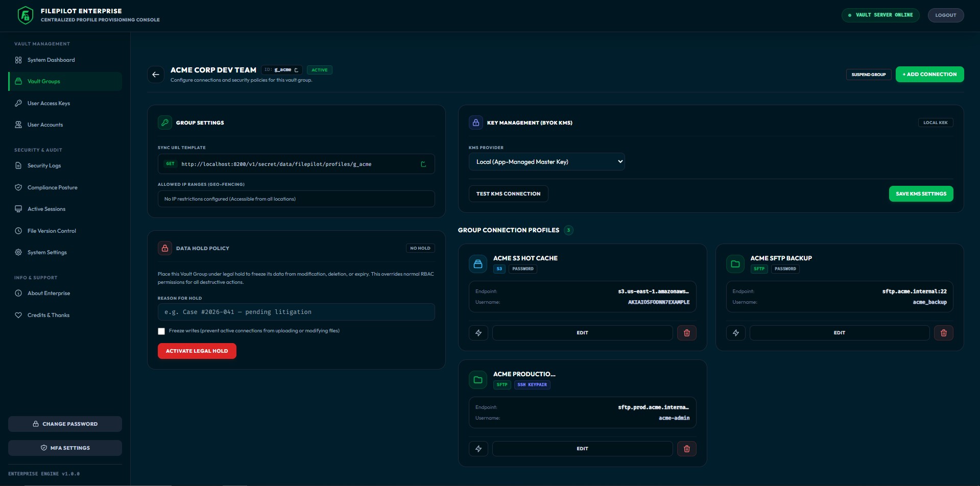This screenshot has height=486, width=980.
Task: Click the Sync URL Template field
Action: 296,164
